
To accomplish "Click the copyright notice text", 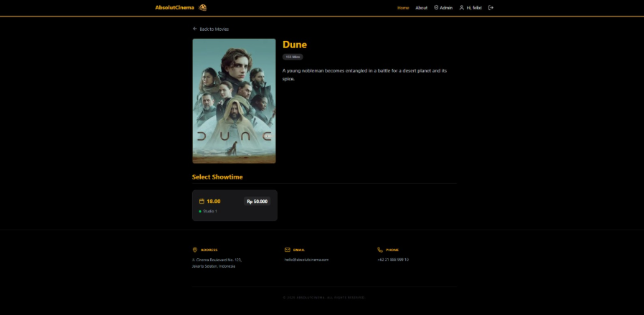I will [x=323, y=297].
